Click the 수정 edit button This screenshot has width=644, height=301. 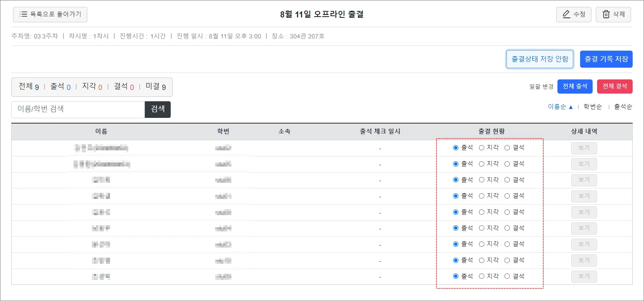click(x=574, y=14)
